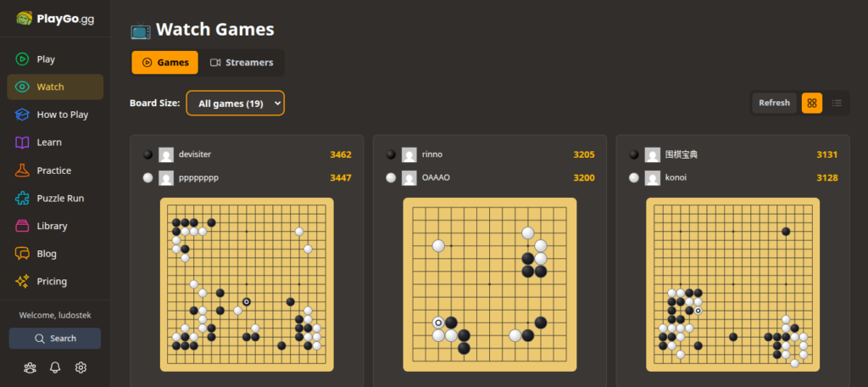Switch to list view layout

(837, 103)
